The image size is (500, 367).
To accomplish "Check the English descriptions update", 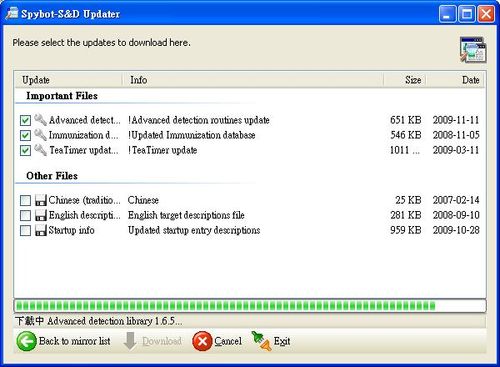I will click(25, 215).
